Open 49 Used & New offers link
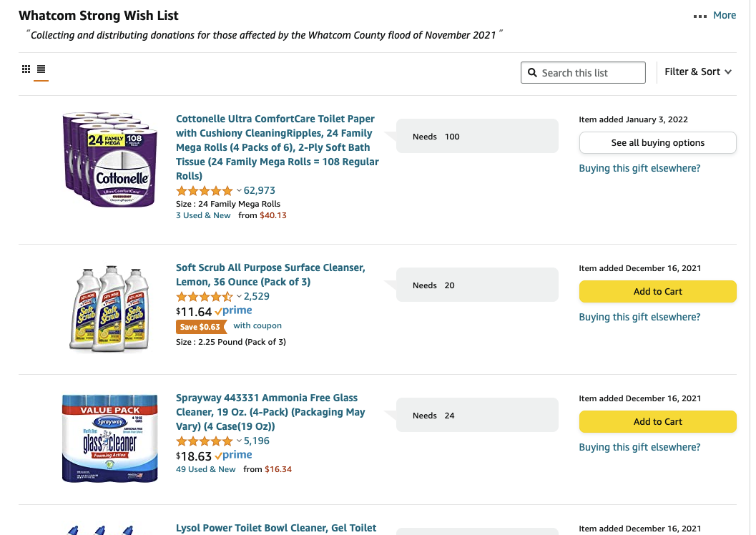The image size is (756, 535). tap(205, 469)
